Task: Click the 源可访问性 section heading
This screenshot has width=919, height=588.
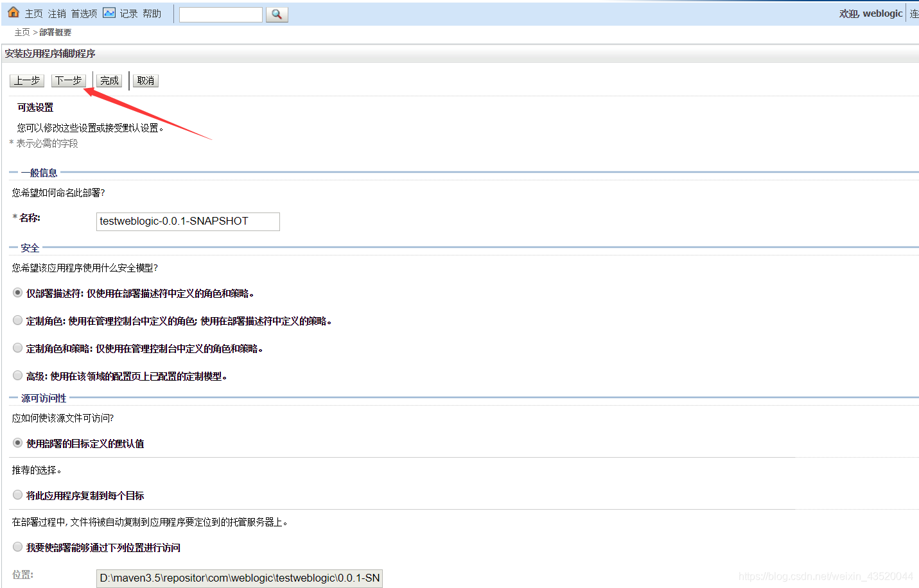Action: coord(44,398)
